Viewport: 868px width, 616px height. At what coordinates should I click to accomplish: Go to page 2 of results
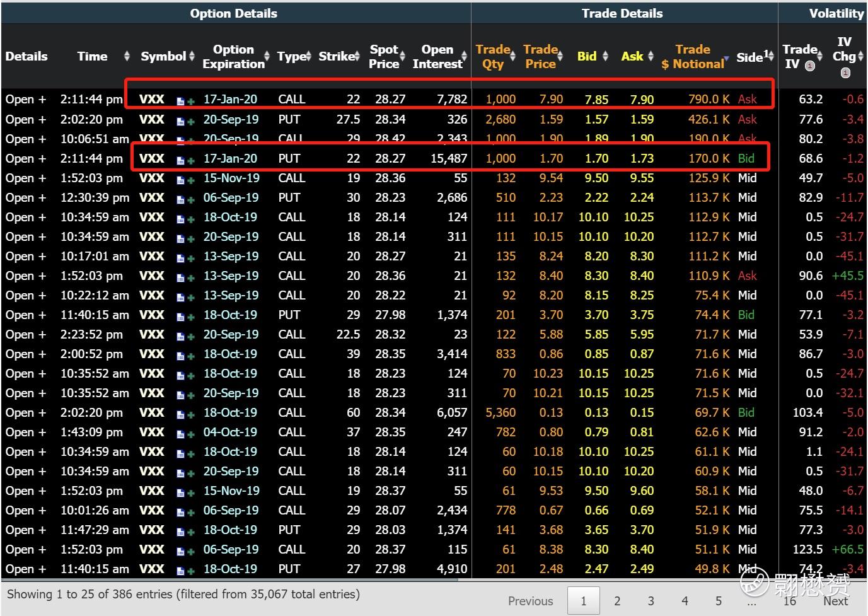tap(617, 601)
